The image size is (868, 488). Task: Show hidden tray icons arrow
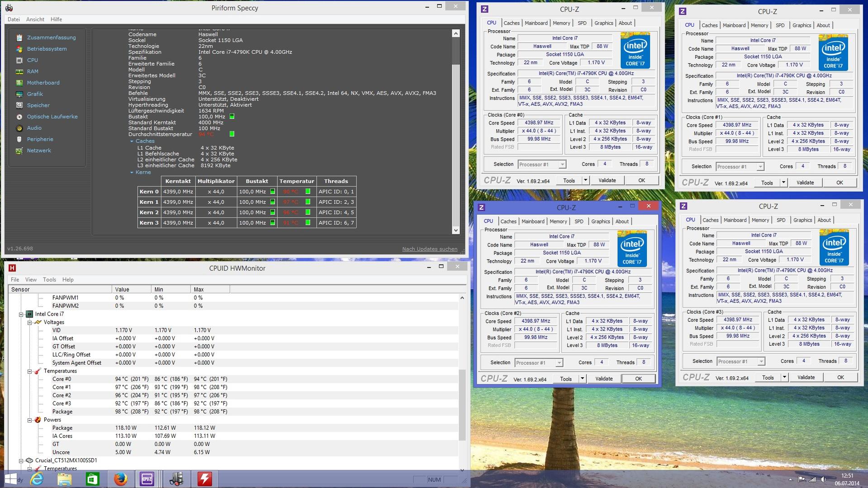pos(790,479)
